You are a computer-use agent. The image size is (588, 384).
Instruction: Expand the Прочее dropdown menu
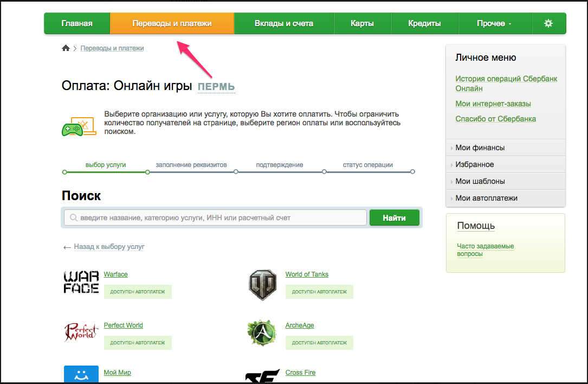pyautogui.click(x=494, y=23)
